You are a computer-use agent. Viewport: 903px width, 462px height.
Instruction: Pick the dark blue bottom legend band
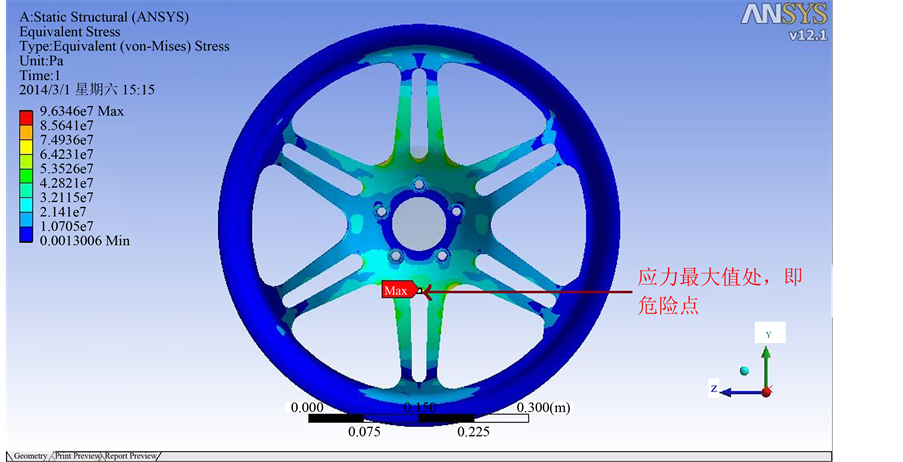coord(27,233)
